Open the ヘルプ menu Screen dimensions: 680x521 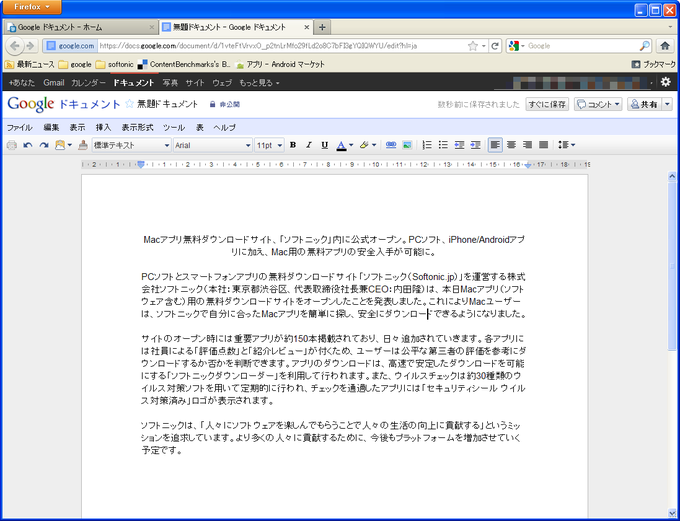pos(224,128)
